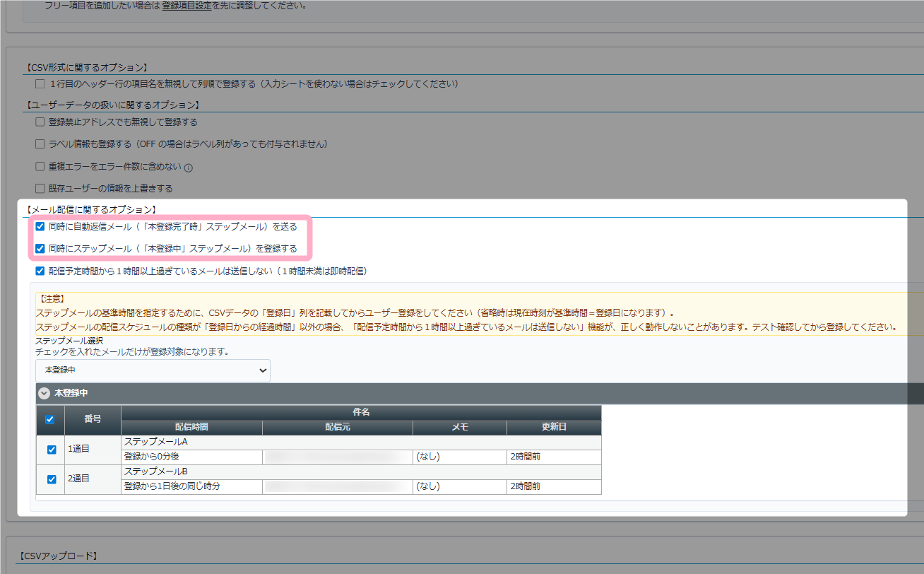Disable 同時にステップメール registration checkbox
This screenshot has height=574, width=924.
tap(40, 249)
